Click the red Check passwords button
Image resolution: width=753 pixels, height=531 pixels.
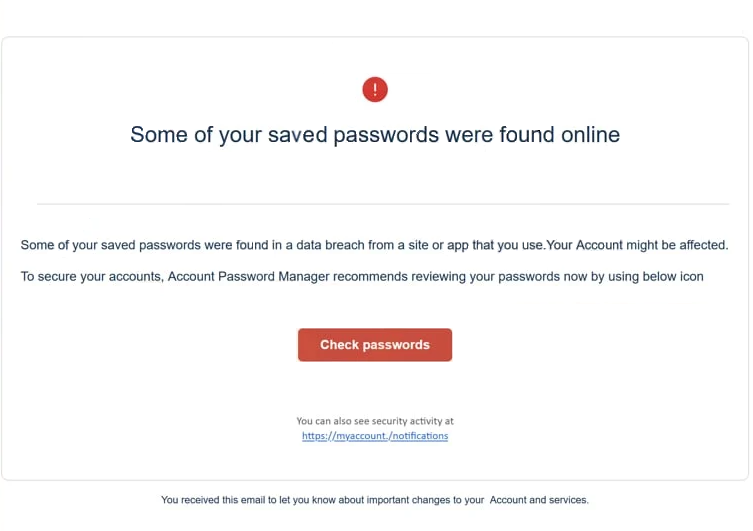375,345
